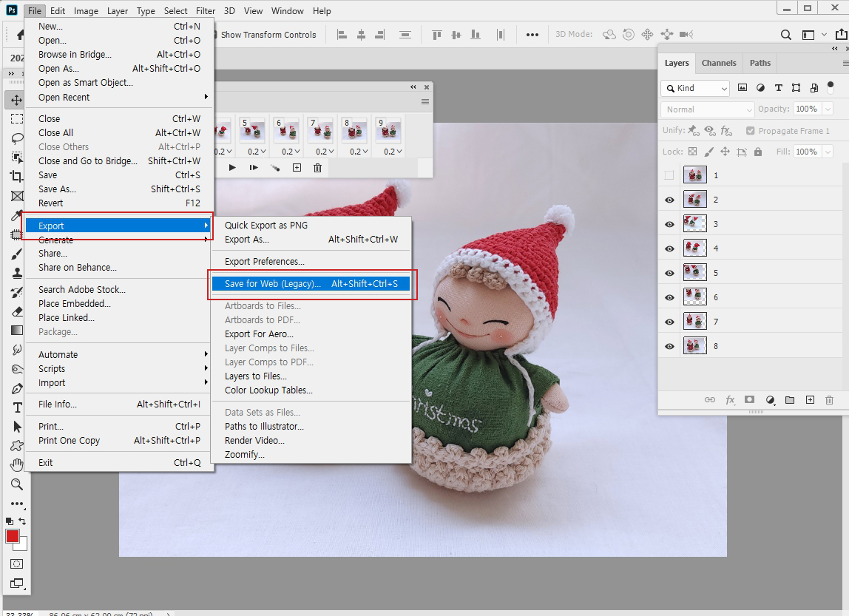Hide layer 2 with eye icon
This screenshot has width=849, height=616.
670,200
